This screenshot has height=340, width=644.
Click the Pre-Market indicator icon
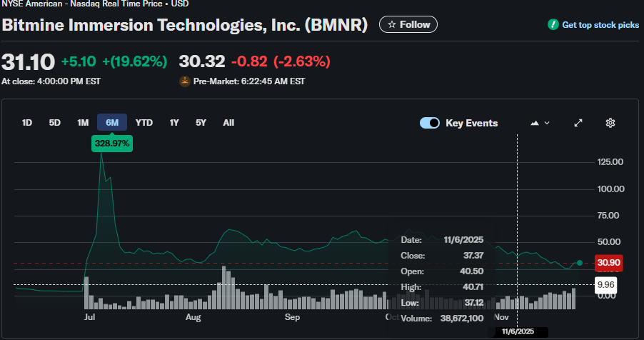pyautogui.click(x=185, y=81)
